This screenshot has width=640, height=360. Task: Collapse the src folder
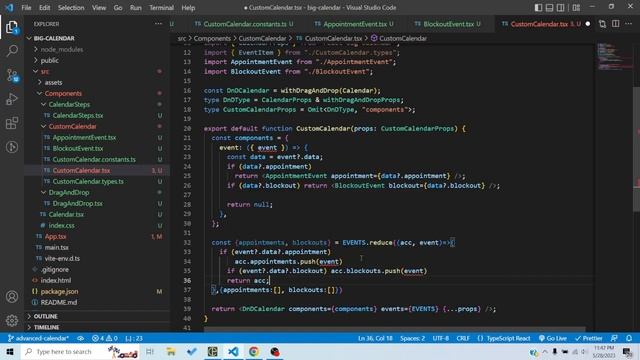click(44, 71)
